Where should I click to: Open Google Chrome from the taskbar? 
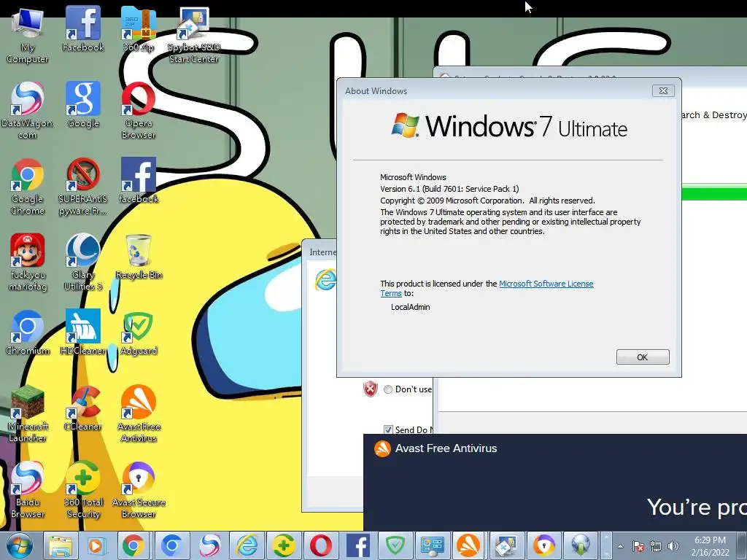click(x=133, y=545)
